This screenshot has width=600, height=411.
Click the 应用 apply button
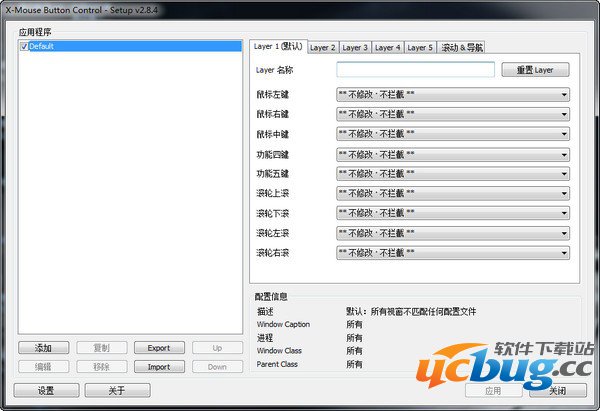pos(494,391)
